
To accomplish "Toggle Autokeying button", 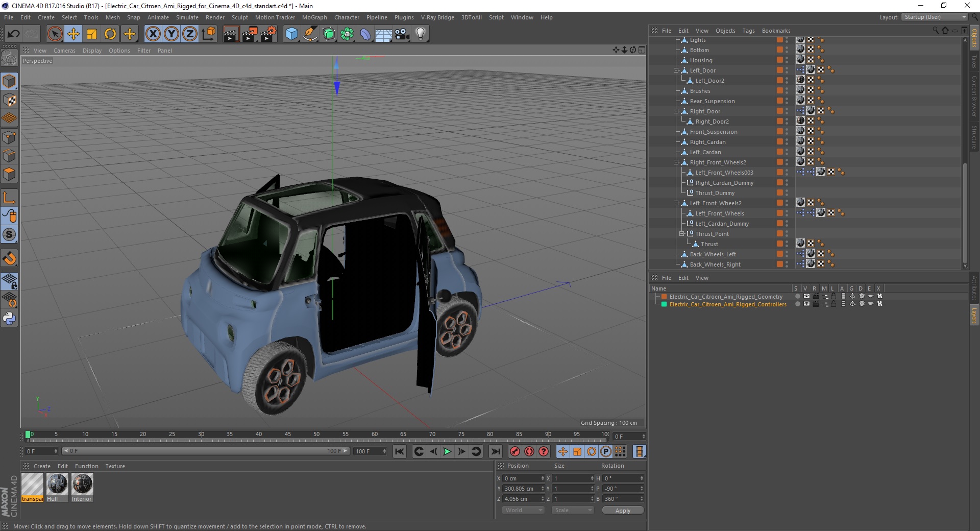I will pyautogui.click(x=529, y=451).
